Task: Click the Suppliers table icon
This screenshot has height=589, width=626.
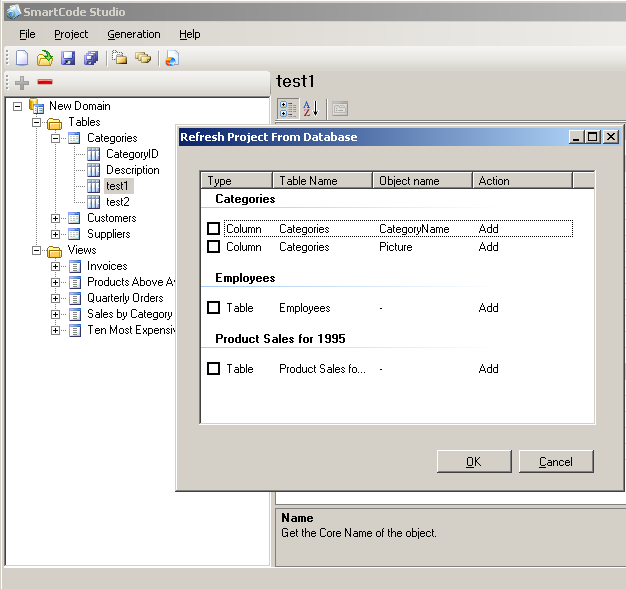Action: [74, 234]
